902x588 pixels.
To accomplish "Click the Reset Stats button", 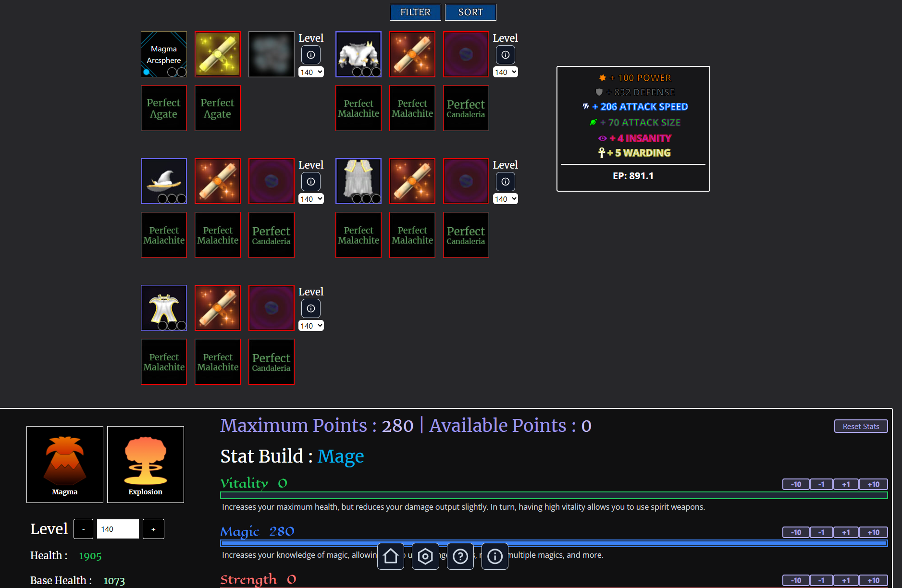I will (861, 426).
